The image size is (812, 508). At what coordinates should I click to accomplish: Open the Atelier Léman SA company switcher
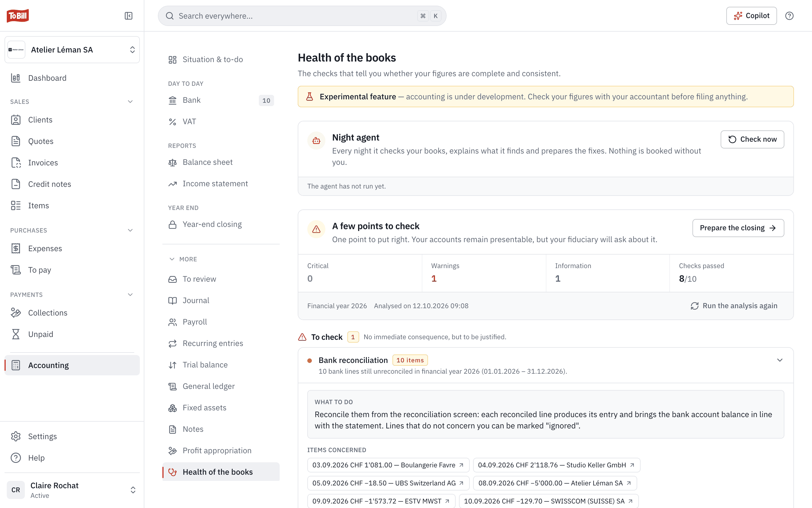click(x=72, y=50)
